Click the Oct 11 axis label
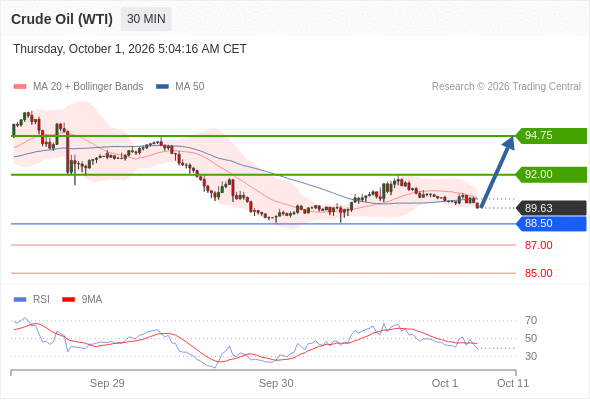This screenshot has width=590, height=400. (513, 383)
